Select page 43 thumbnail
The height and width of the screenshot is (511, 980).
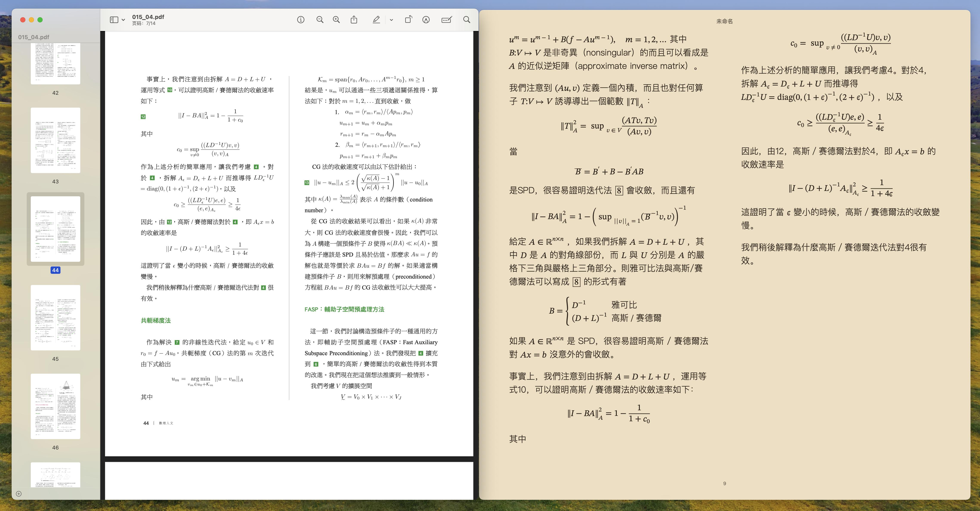click(x=56, y=140)
